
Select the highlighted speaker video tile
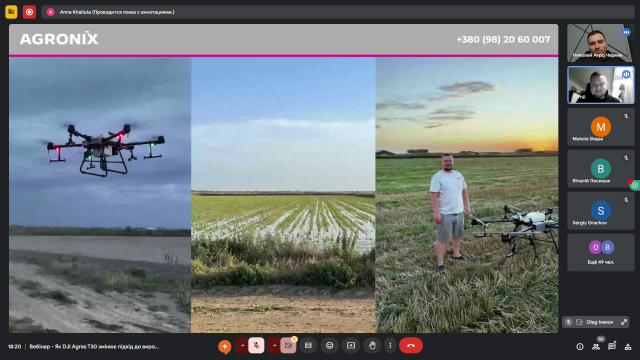coord(601,85)
